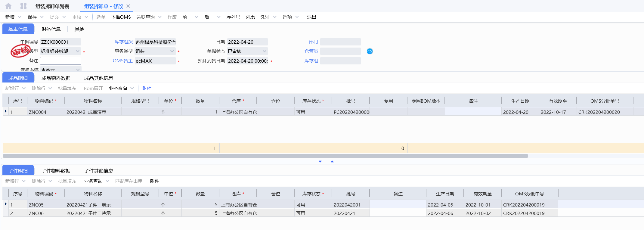Click the 预计到货日期 field

tap(247, 61)
